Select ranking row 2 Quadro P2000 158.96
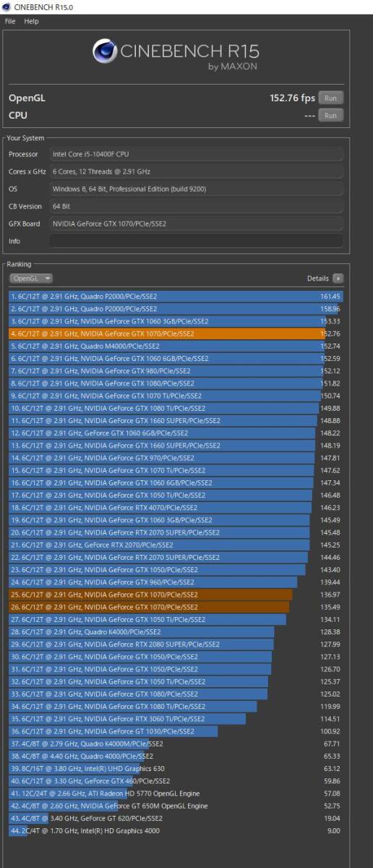This screenshot has width=373, height=868. (176, 309)
